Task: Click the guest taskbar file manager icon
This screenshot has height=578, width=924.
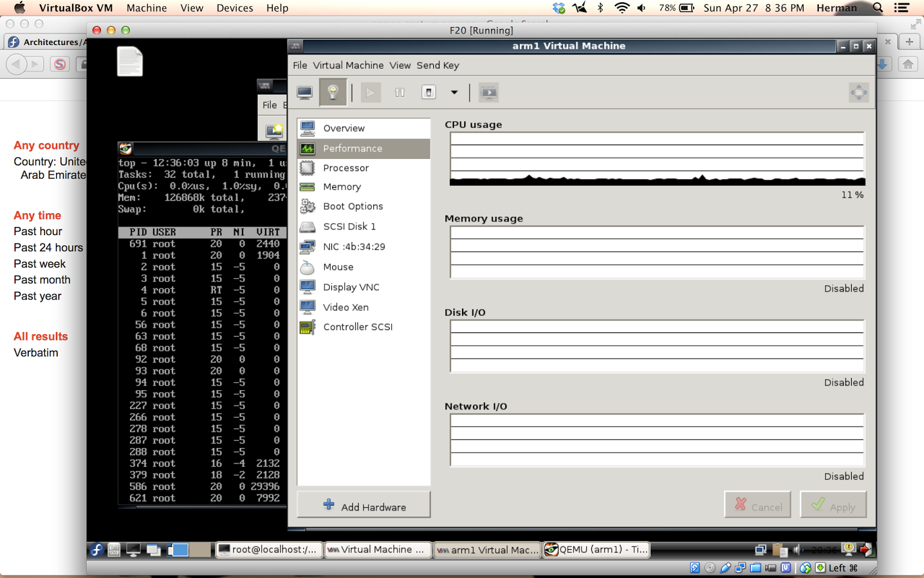Action: (114, 550)
